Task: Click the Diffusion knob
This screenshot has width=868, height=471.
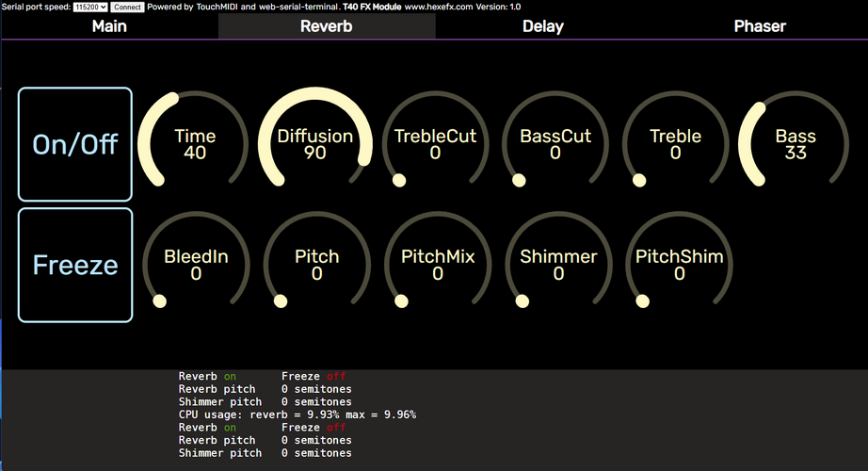Action: coord(315,144)
